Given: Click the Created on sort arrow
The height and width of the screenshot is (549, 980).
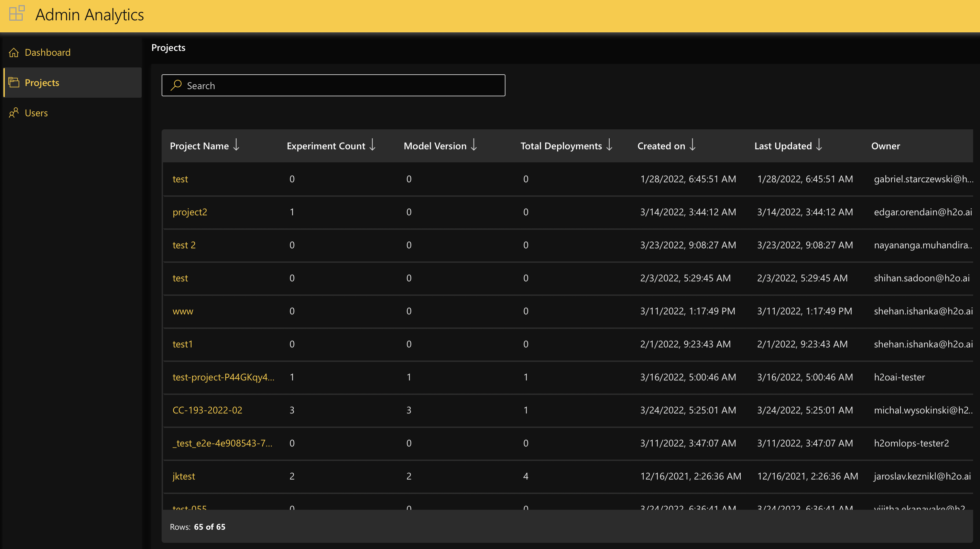Looking at the screenshot, I should pyautogui.click(x=693, y=146).
